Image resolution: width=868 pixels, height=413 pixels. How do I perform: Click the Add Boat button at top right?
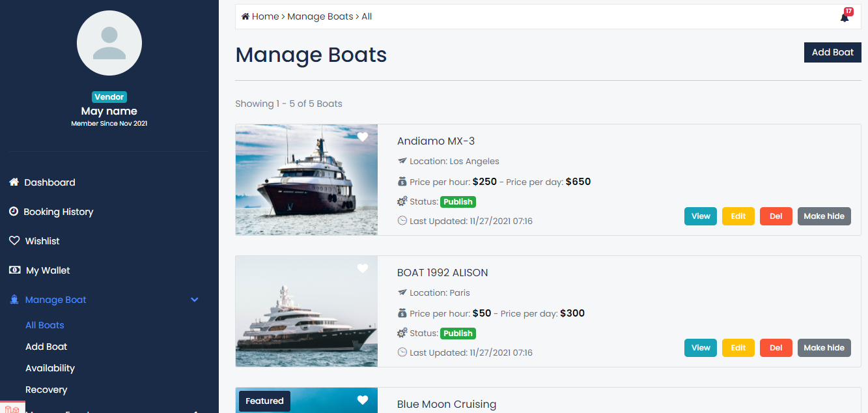coord(832,52)
